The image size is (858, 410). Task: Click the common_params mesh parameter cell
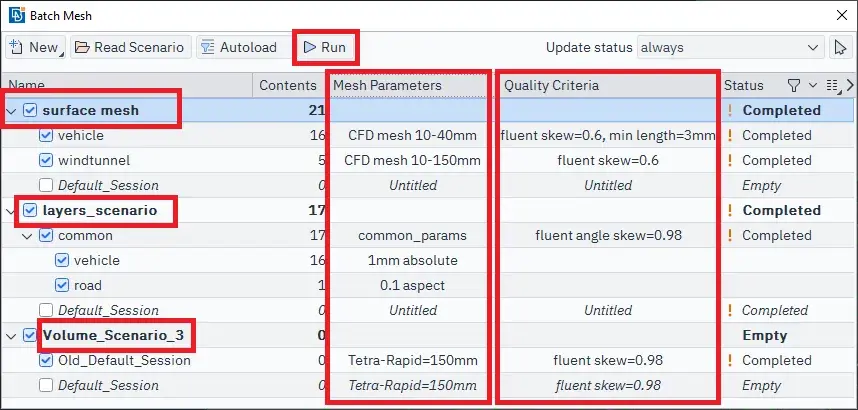412,235
